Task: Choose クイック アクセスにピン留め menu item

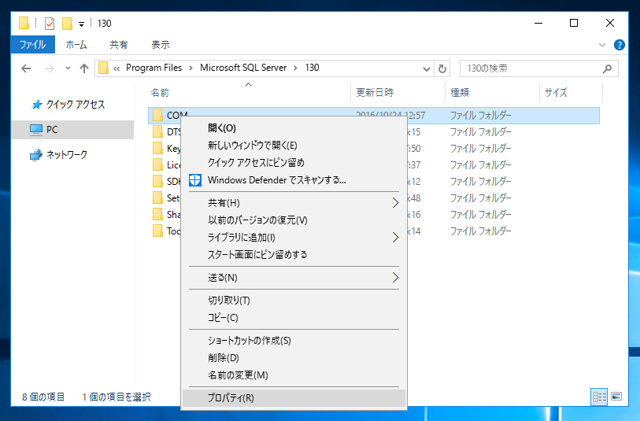Action: point(294,163)
